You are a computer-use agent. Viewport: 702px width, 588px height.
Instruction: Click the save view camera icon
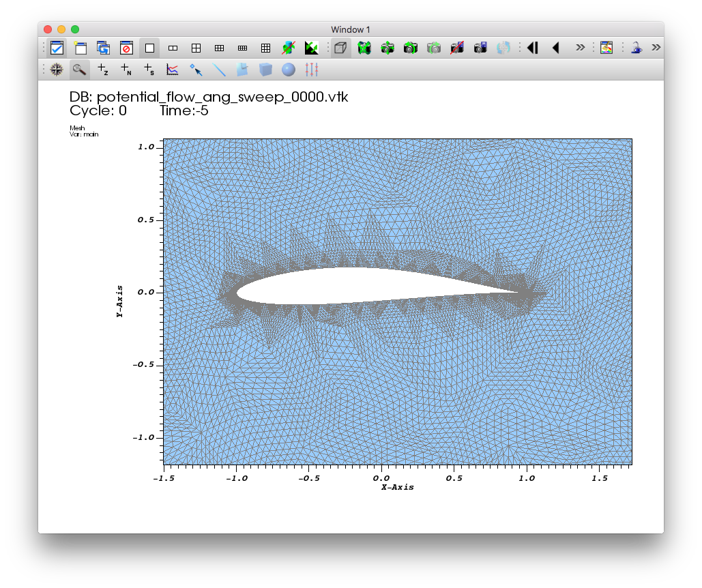point(480,48)
